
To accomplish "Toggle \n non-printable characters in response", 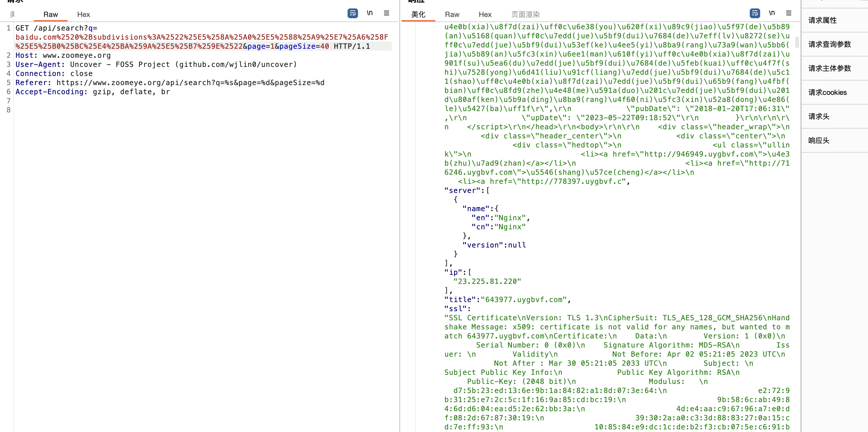I will pyautogui.click(x=772, y=13).
